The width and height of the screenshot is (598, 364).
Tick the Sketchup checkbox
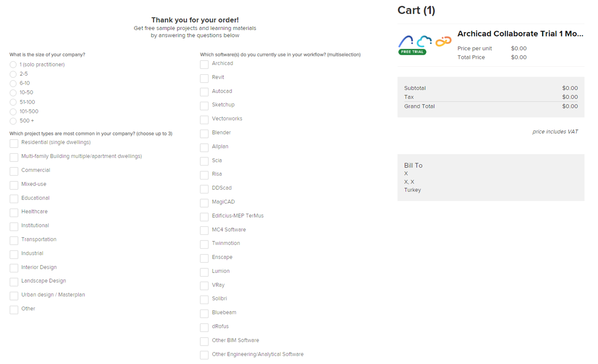pos(204,106)
